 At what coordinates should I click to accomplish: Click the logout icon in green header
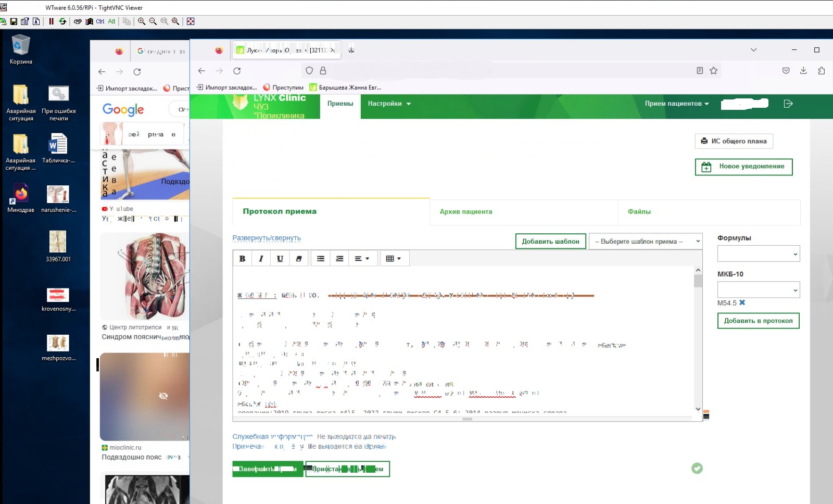coord(788,104)
